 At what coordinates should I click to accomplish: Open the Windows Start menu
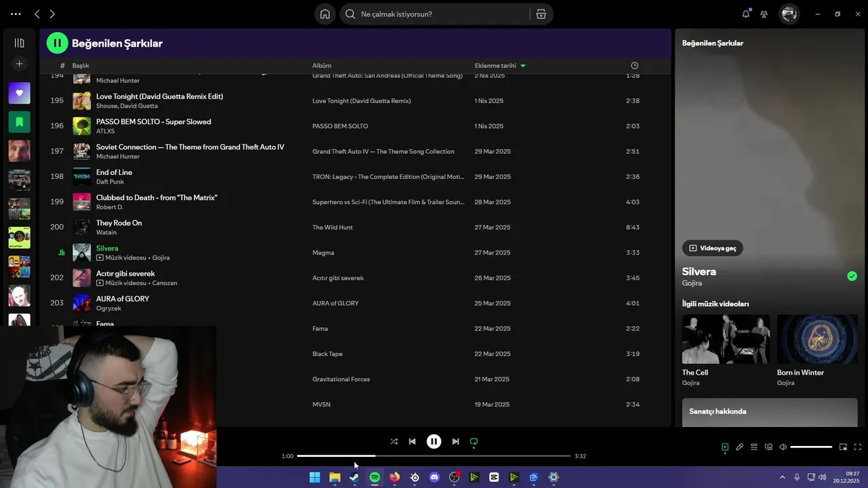coord(315,477)
